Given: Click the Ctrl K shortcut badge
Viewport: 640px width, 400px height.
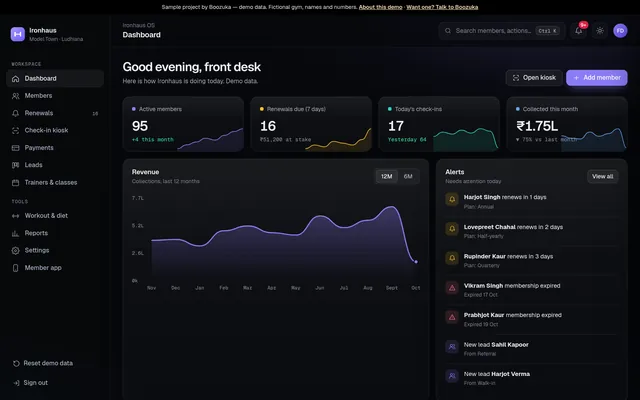Looking at the screenshot, I should click(x=547, y=31).
